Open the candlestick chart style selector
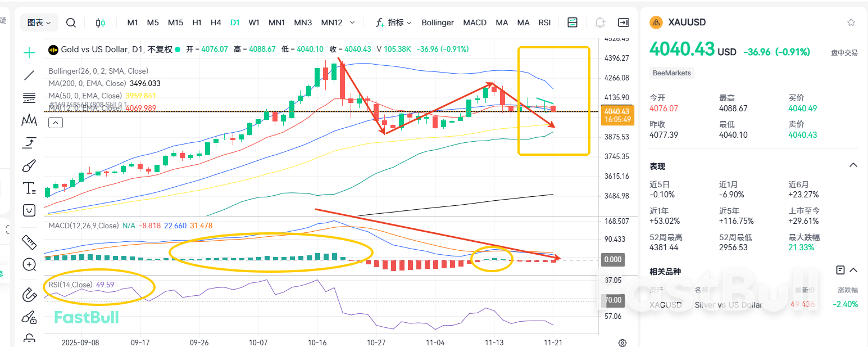Screen dimensions: 868x347 click(101, 22)
